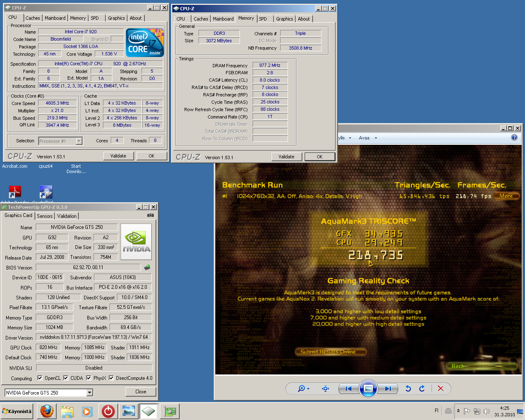Show hidden tray icons with the arrow
Viewport: 525px width, 420px height.
(458, 411)
